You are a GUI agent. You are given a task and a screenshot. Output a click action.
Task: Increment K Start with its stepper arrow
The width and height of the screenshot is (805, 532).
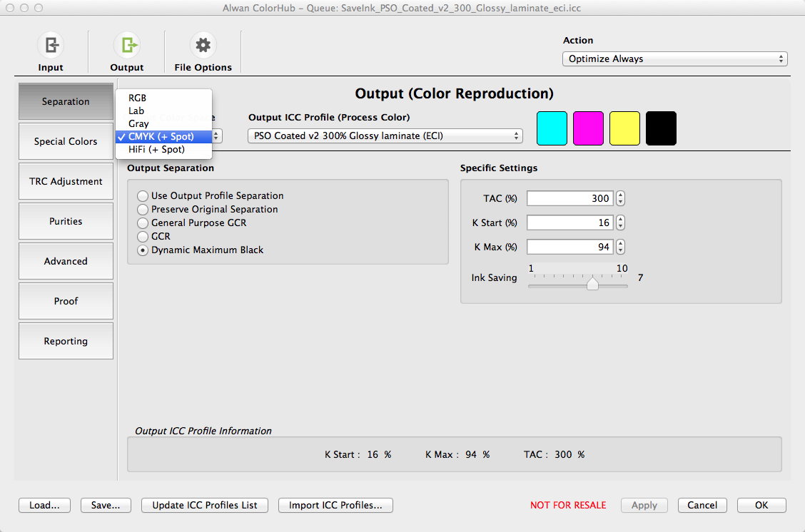[619, 219]
